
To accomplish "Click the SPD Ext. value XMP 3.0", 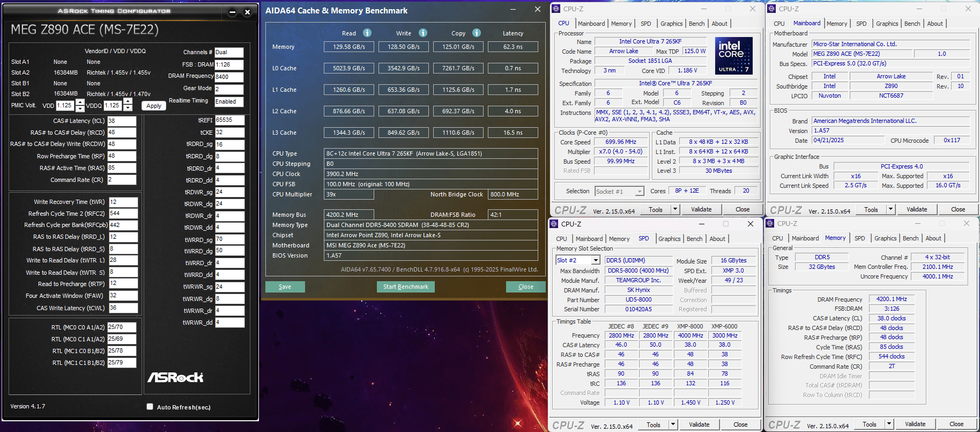I will tap(733, 270).
